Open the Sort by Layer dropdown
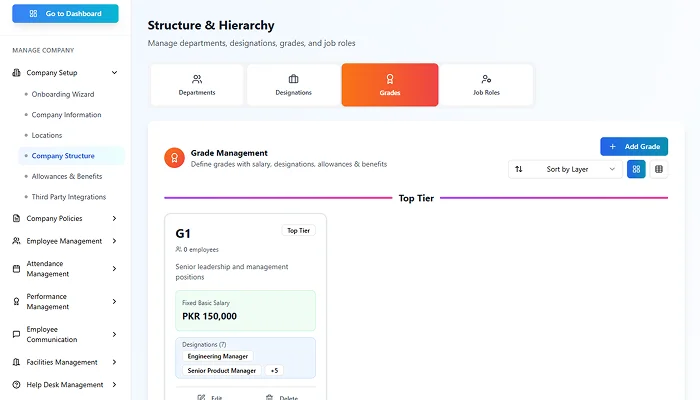700x400 pixels. (564, 169)
